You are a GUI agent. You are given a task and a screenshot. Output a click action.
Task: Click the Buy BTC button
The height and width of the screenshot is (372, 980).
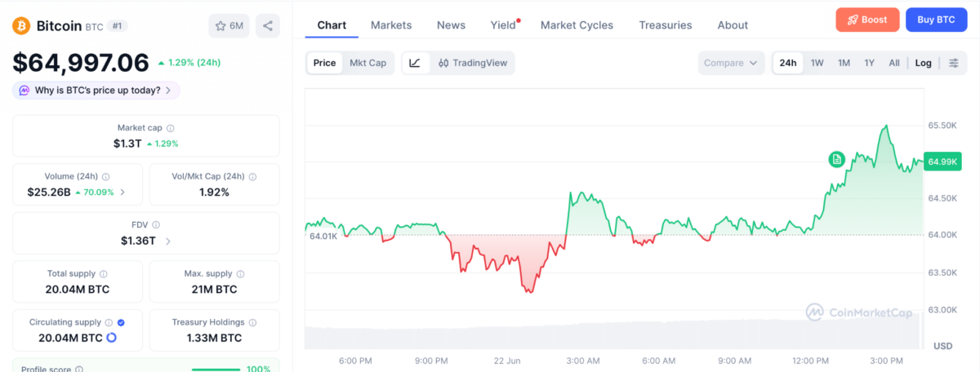(x=936, y=20)
